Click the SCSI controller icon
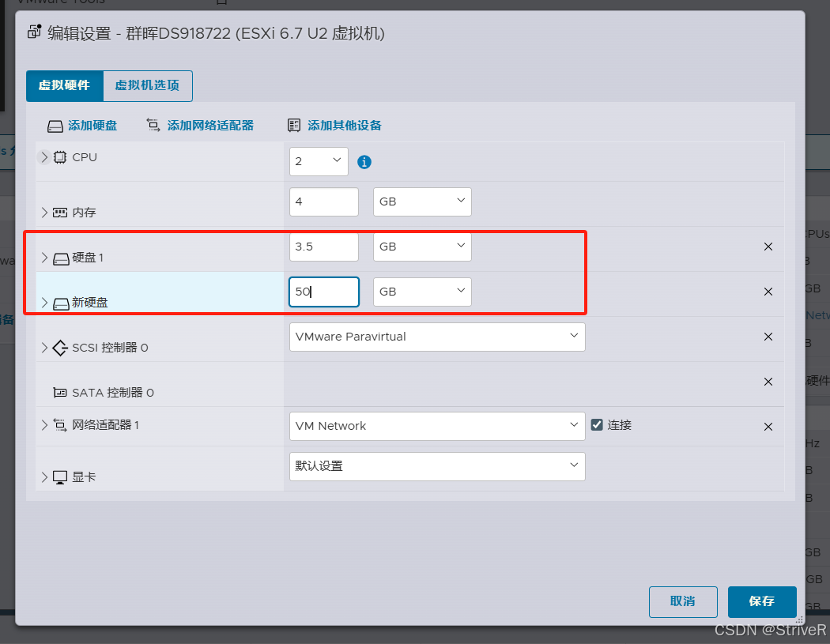The width and height of the screenshot is (830, 644). [60, 348]
